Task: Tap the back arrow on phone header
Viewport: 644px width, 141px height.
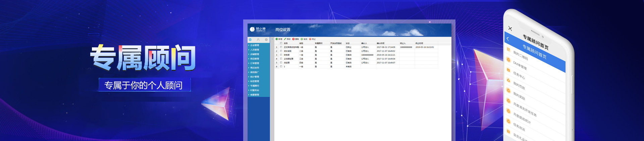Action: click(x=508, y=39)
